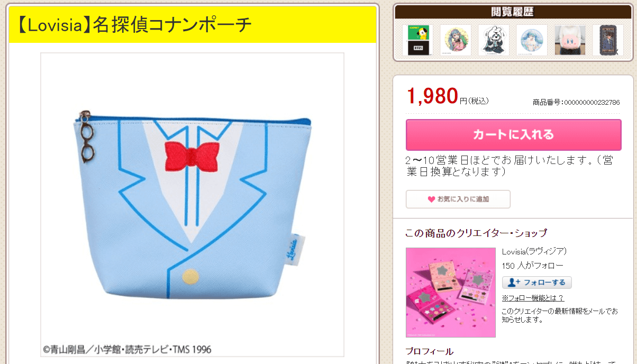This screenshot has width=637, height=364.
Task: Click the heart icon on favorites button
Action: [x=431, y=199]
